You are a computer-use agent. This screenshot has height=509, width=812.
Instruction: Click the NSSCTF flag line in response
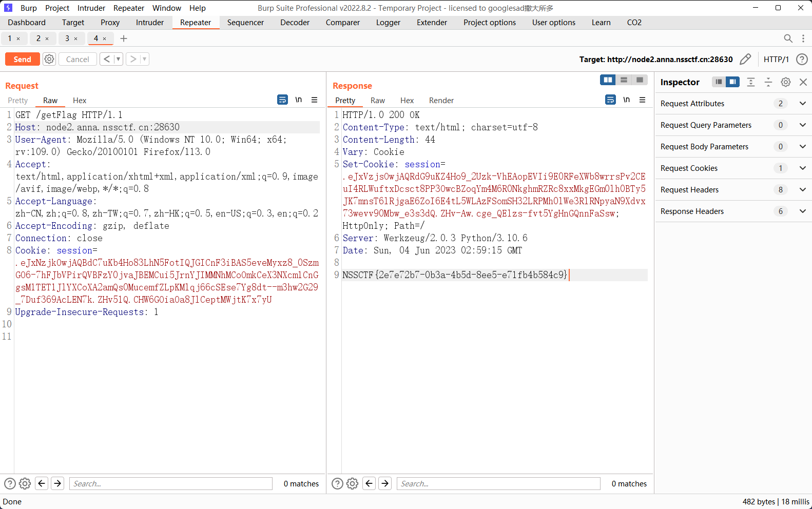click(455, 275)
